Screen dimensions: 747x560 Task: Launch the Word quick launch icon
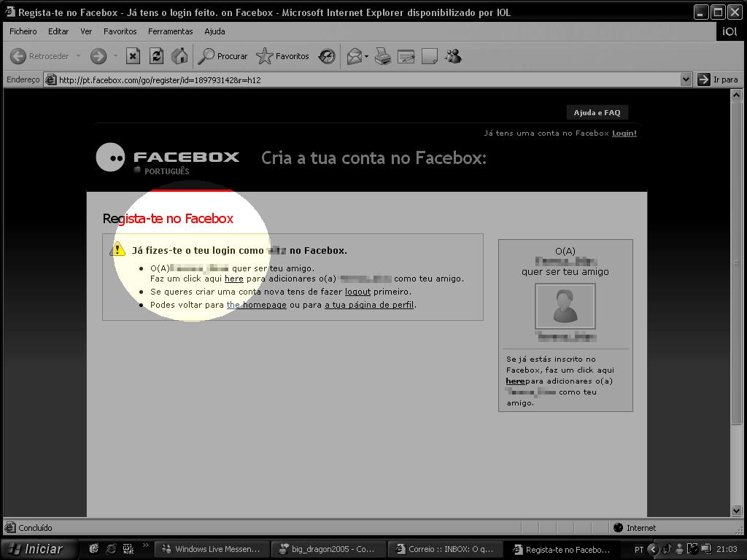point(128,549)
